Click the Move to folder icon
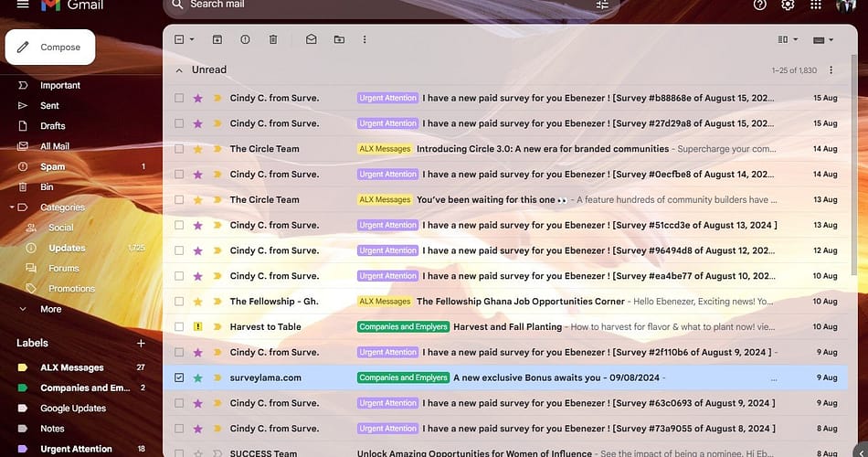The height and width of the screenshot is (457, 868). 339,39
